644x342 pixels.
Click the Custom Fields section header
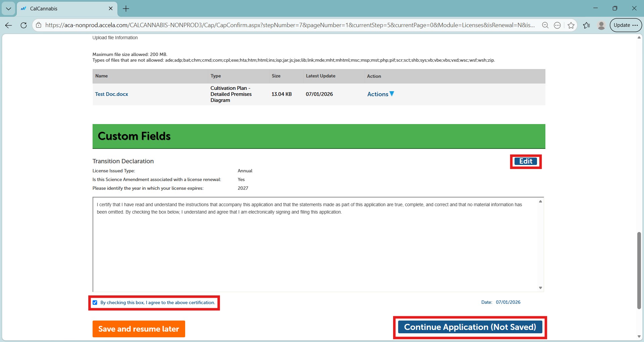(x=319, y=136)
